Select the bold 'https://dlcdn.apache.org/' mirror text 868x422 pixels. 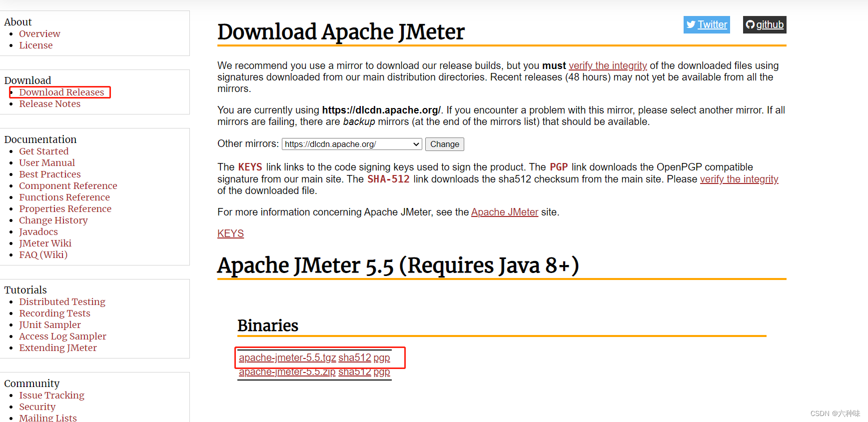pos(381,110)
